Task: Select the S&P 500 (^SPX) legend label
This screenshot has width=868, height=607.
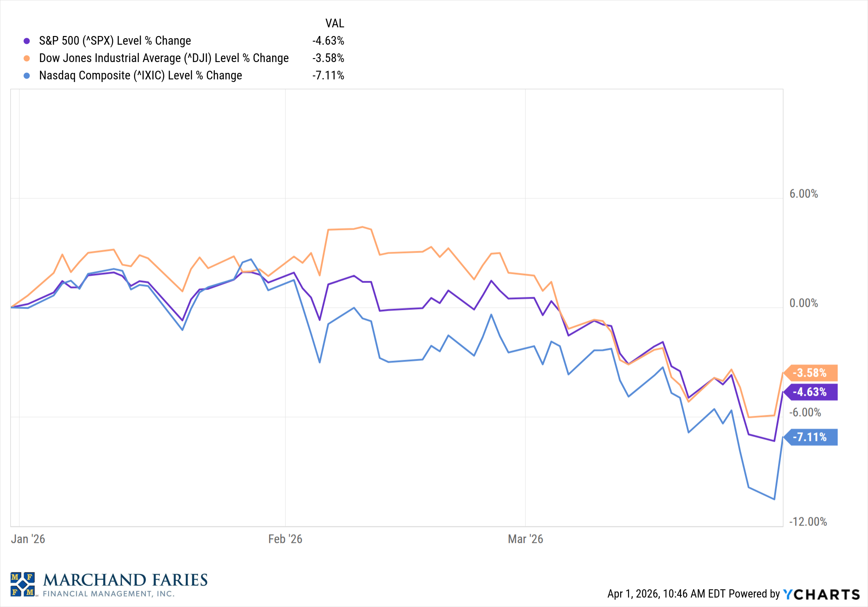Action: (115, 41)
